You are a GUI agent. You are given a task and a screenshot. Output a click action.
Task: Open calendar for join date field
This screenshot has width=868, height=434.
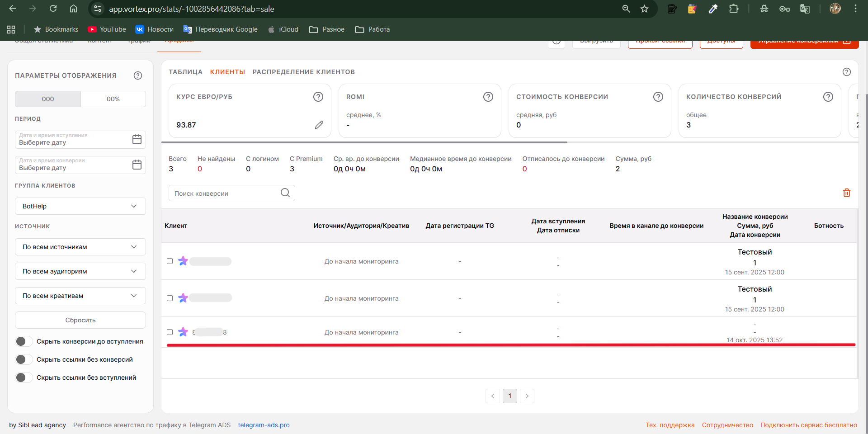137,139
